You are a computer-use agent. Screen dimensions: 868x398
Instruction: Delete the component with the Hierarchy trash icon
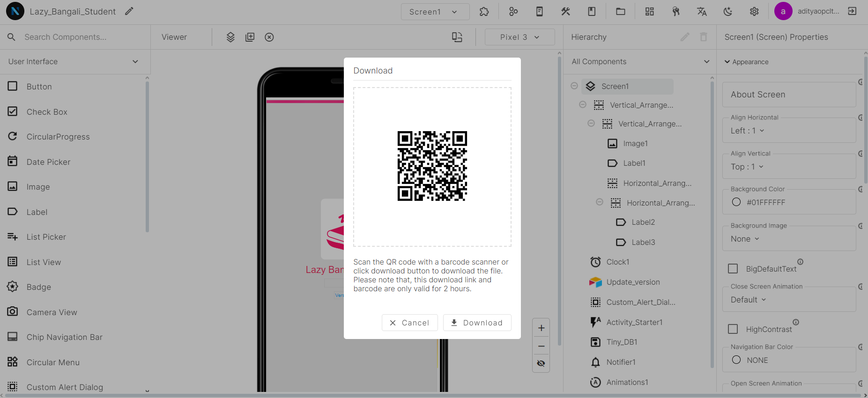(x=704, y=37)
